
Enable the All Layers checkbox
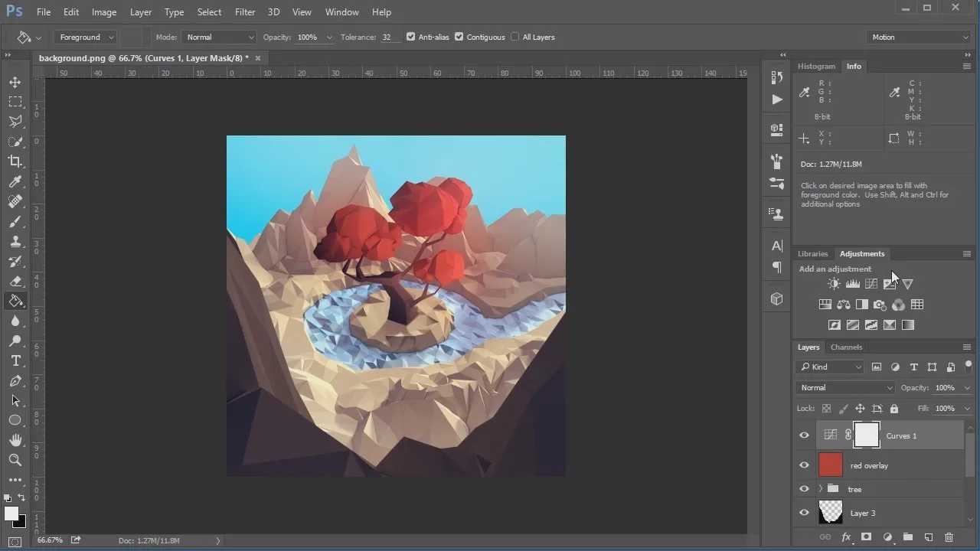pos(515,37)
